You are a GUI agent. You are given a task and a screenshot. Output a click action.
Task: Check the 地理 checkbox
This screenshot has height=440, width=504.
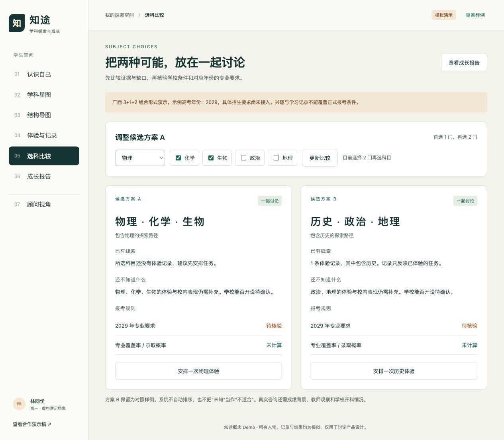(x=276, y=158)
